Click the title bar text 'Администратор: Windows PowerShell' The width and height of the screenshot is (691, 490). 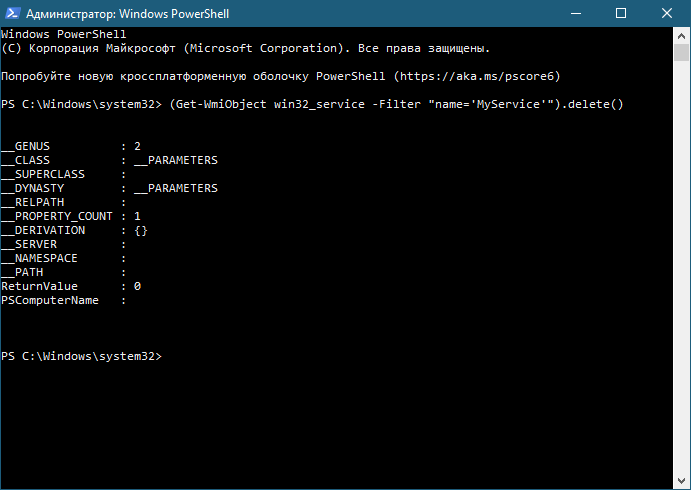point(127,14)
